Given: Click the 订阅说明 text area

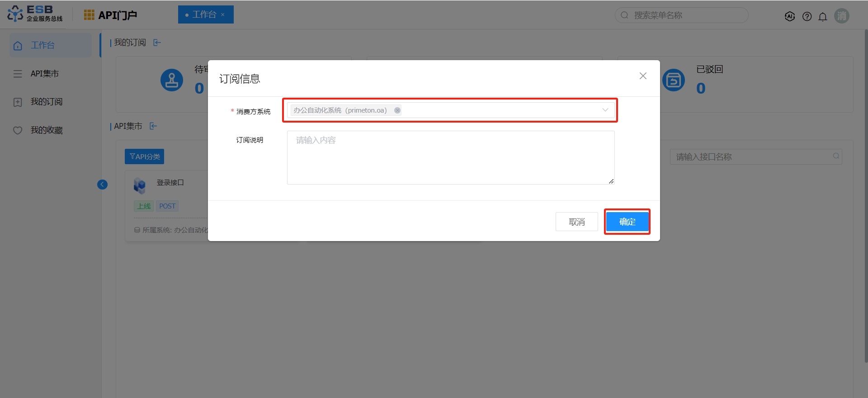Looking at the screenshot, I should point(450,157).
